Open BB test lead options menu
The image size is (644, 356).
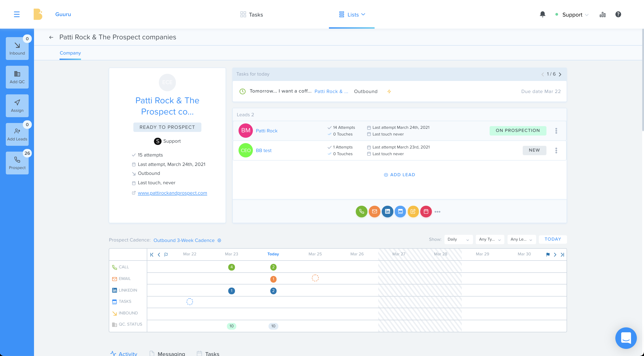[556, 150]
